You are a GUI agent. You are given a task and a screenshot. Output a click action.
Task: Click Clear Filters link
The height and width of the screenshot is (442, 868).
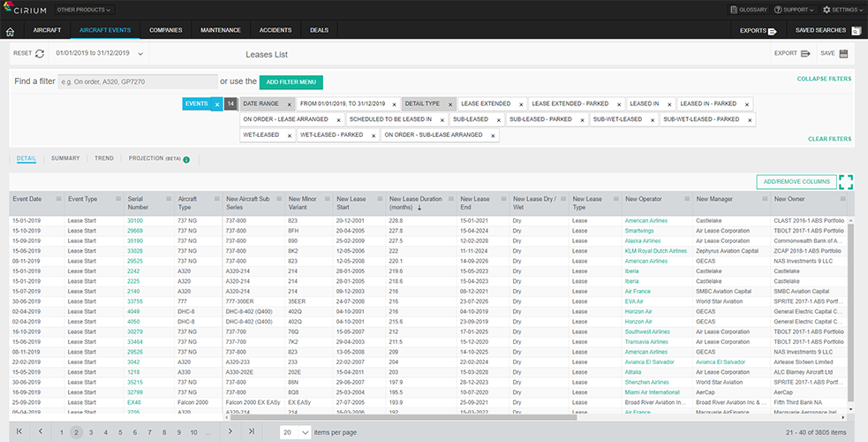(x=830, y=139)
